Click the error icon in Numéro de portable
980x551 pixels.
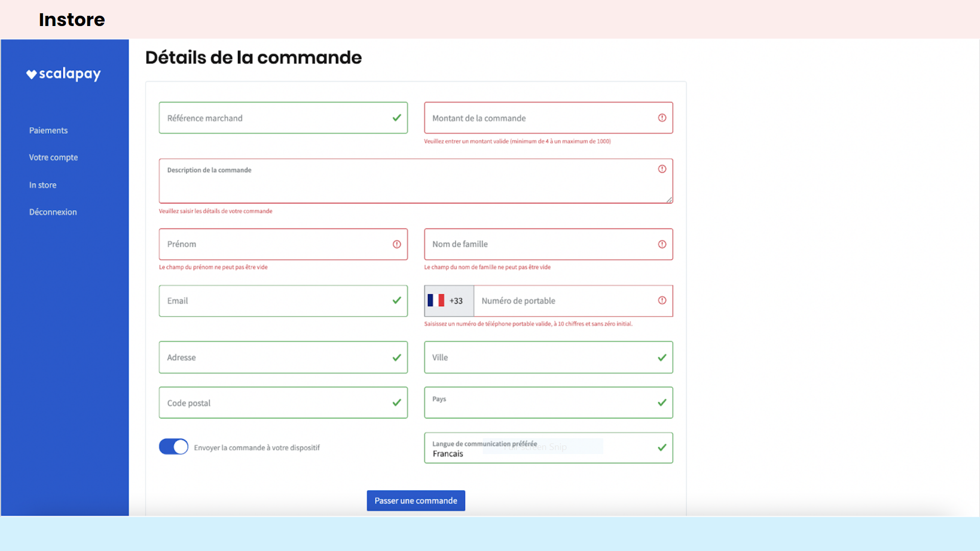coord(662,300)
